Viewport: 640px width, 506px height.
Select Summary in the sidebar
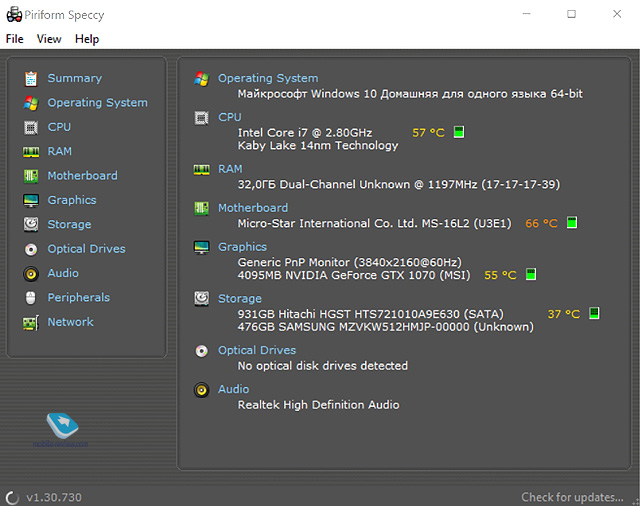tap(75, 78)
